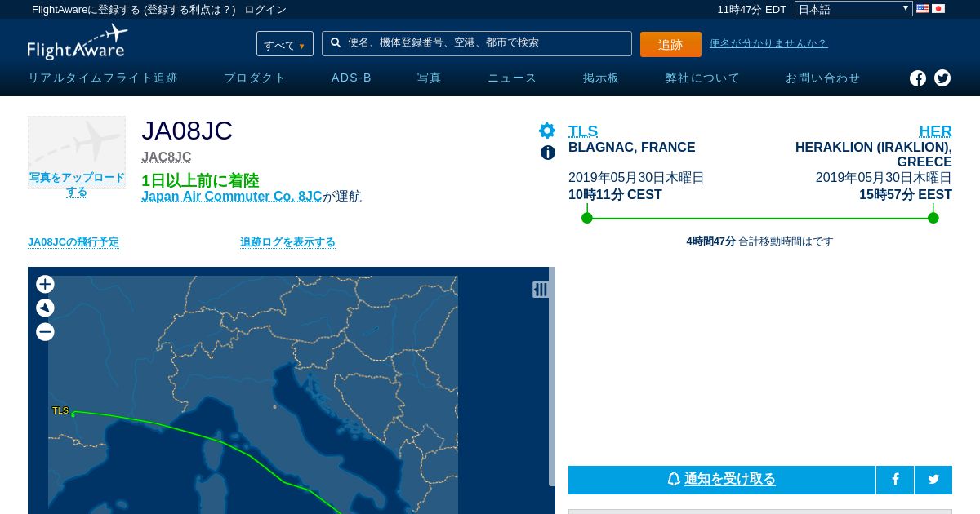Image resolution: width=980 pixels, height=514 pixels.
Task: Click the departure dot on flight progress line
Action: (586, 218)
